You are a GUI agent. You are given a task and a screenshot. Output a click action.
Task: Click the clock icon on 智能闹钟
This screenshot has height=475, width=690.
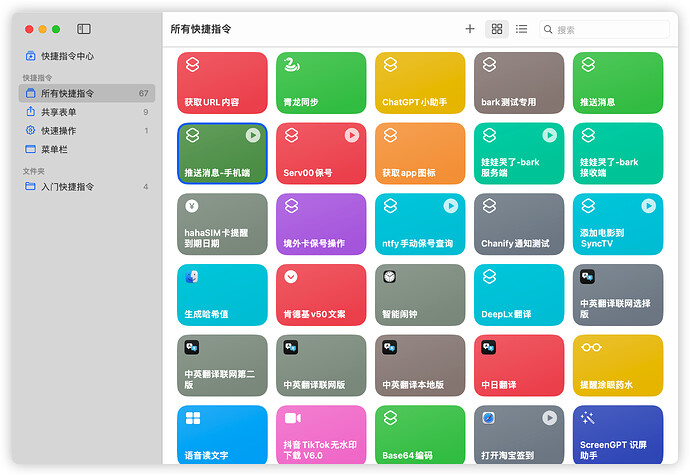coord(390,276)
